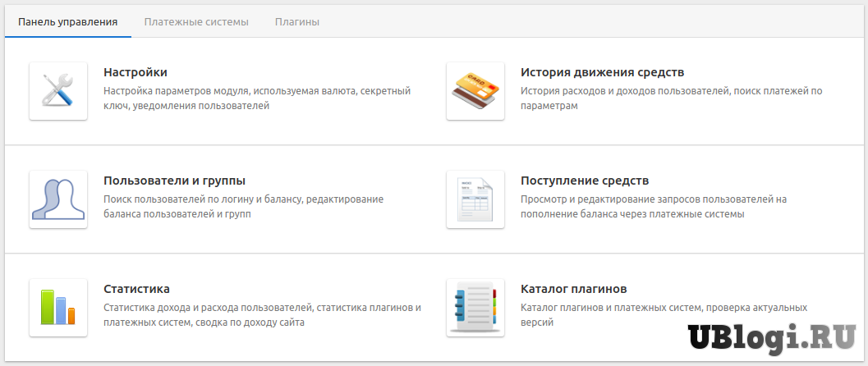868x366 pixels.
Task: Open the bar chart Статистика icon
Action: tap(58, 308)
